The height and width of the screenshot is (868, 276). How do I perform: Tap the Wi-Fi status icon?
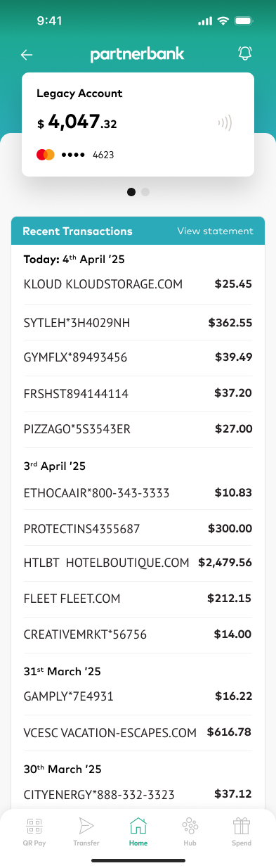(x=223, y=21)
